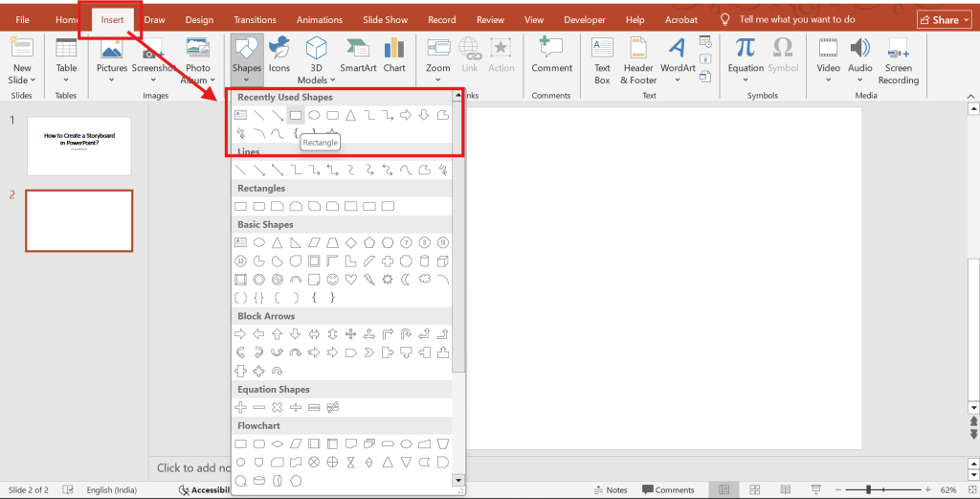Screen dimensions: 980x499
Task: Open the Design tab
Action: (199, 19)
